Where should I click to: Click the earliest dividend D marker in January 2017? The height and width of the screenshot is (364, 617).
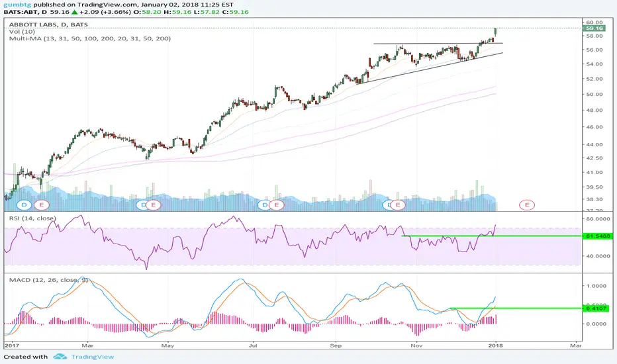(24, 205)
